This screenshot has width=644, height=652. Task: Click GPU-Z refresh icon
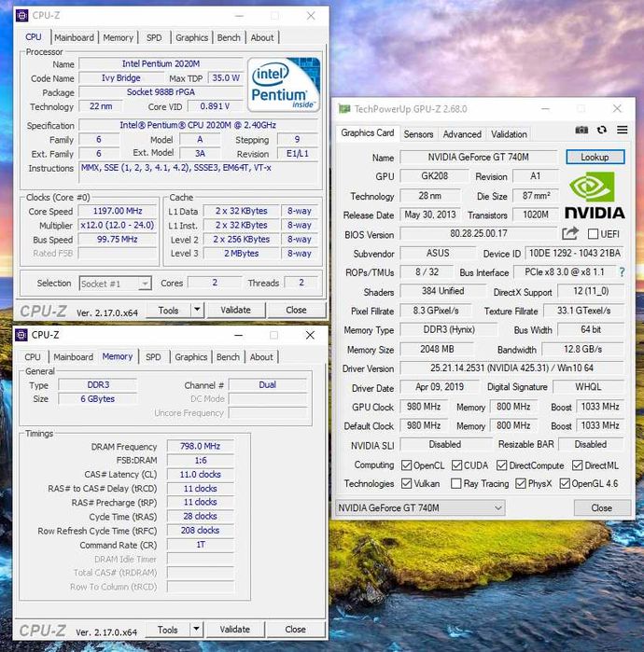(x=602, y=131)
